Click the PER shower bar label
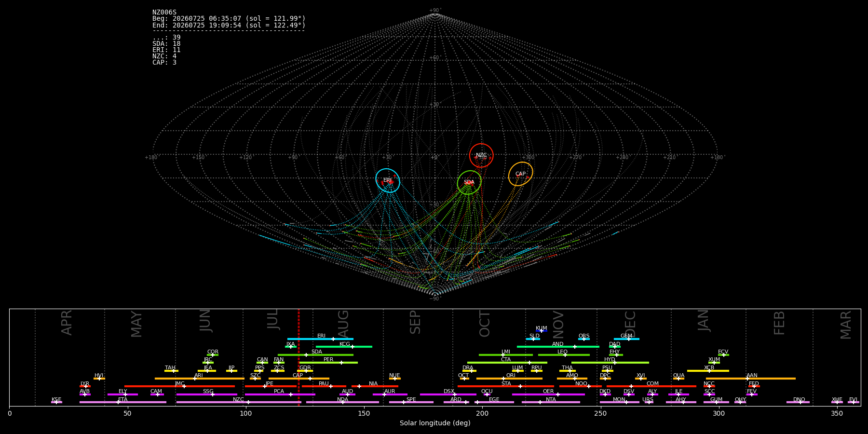This screenshot has height=434, width=868. click(328, 359)
